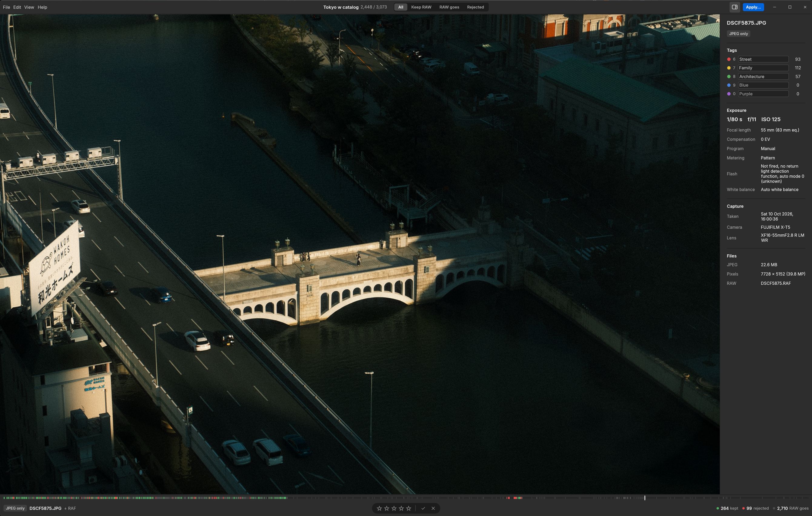
Task: Click the FUJIFILM X-T5 camera value
Action: pyautogui.click(x=775, y=227)
